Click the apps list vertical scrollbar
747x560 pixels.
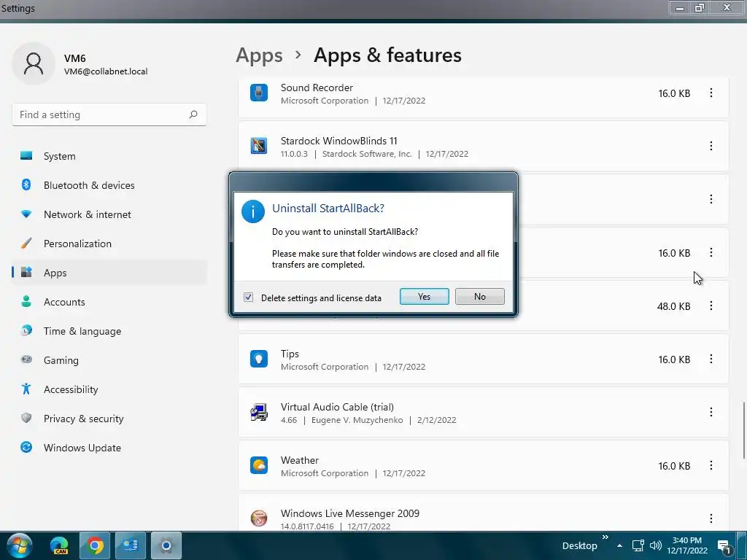(743, 430)
